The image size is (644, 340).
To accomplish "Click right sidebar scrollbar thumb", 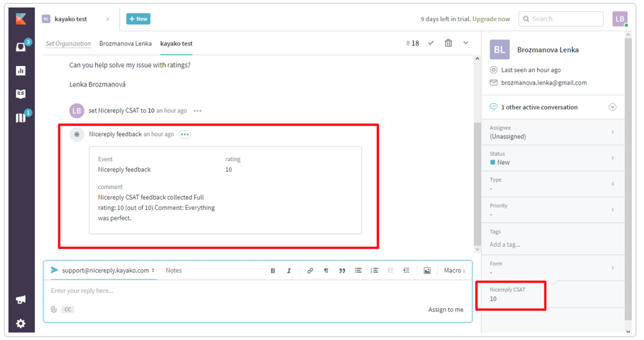I will coord(628,179).
